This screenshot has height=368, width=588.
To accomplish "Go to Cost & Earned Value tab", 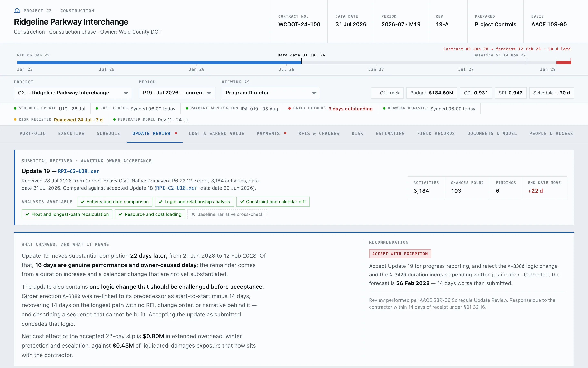I will click(x=216, y=134).
